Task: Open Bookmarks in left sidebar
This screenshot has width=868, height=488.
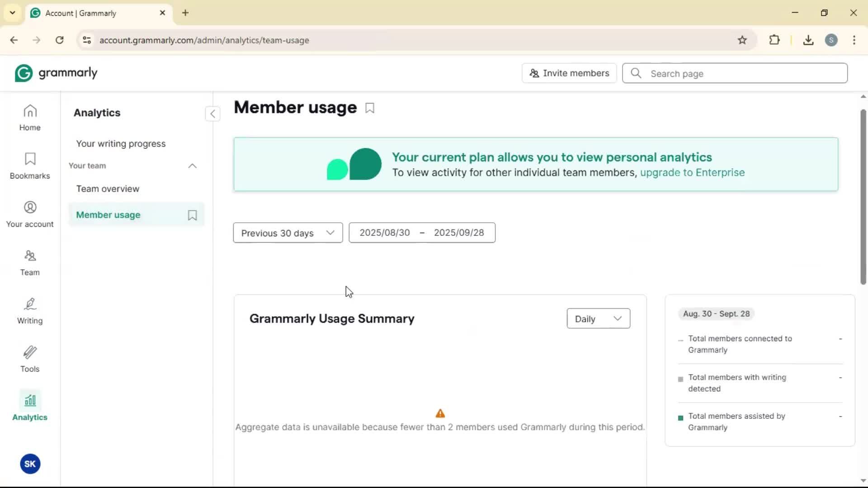Action: pyautogui.click(x=30, y=166)
